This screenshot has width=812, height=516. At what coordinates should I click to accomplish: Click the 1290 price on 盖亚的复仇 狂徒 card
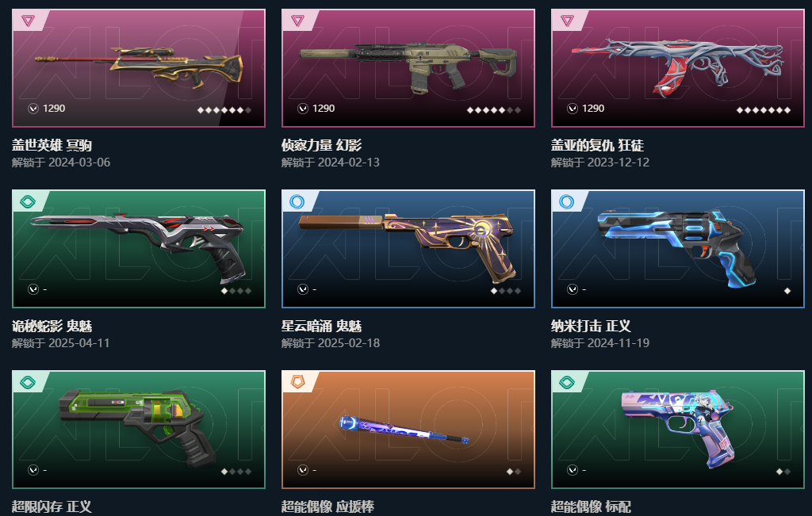pyautogui.click(x=593, y=109)
